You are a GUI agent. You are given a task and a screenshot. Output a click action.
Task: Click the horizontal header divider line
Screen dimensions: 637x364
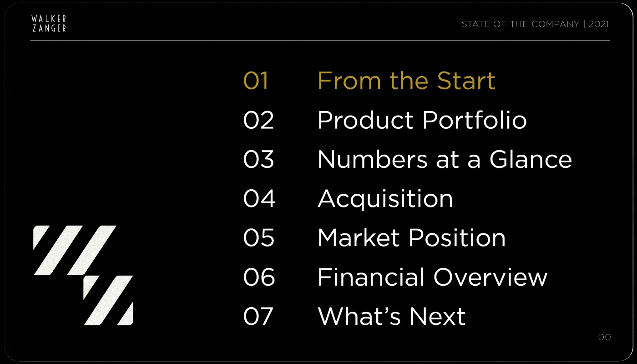pyautogui.click(x=320, y=40)
